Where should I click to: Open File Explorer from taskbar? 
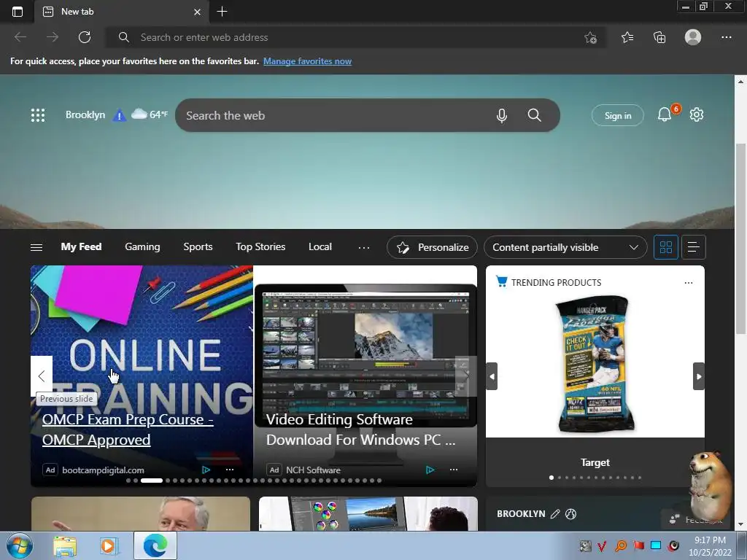(x=65, y=546)
